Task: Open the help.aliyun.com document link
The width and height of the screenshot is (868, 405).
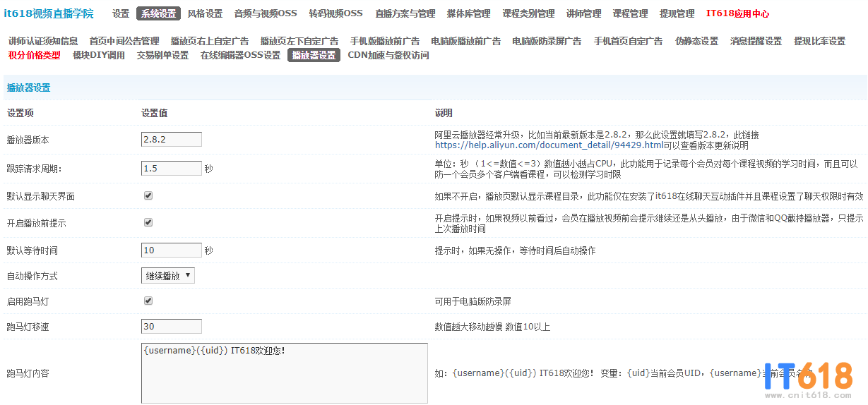Action: [549, 145]
